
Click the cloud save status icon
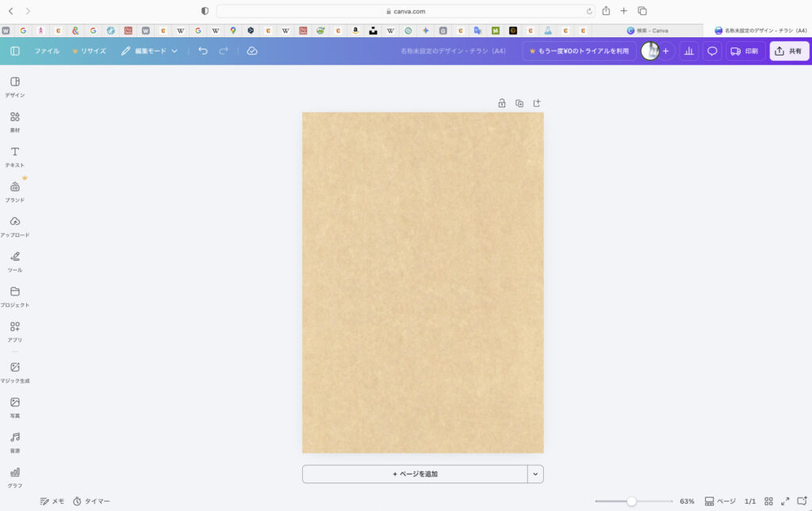click(252, 51)
